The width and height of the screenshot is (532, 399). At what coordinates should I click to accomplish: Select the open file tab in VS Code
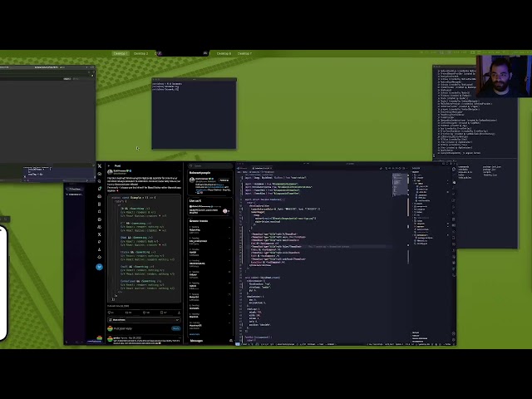[262, 168]
